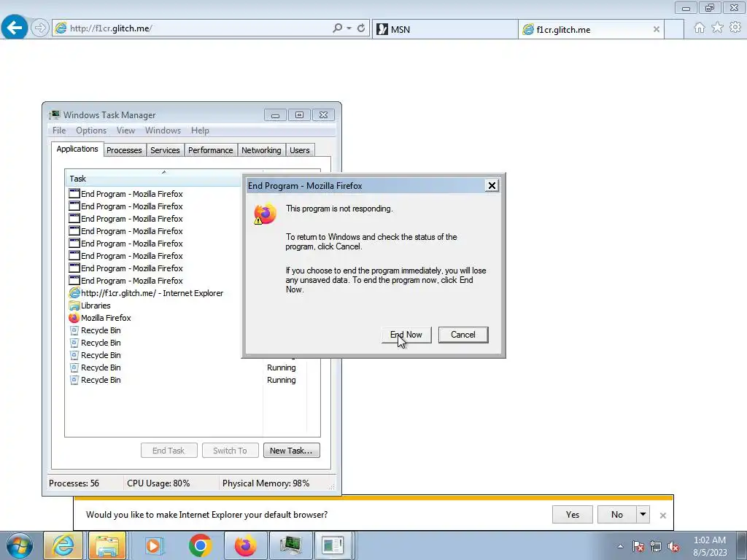This screenshot has height=560, width=747.
Task: Open Task Manager Windows menu
Action: coord(163,131)
